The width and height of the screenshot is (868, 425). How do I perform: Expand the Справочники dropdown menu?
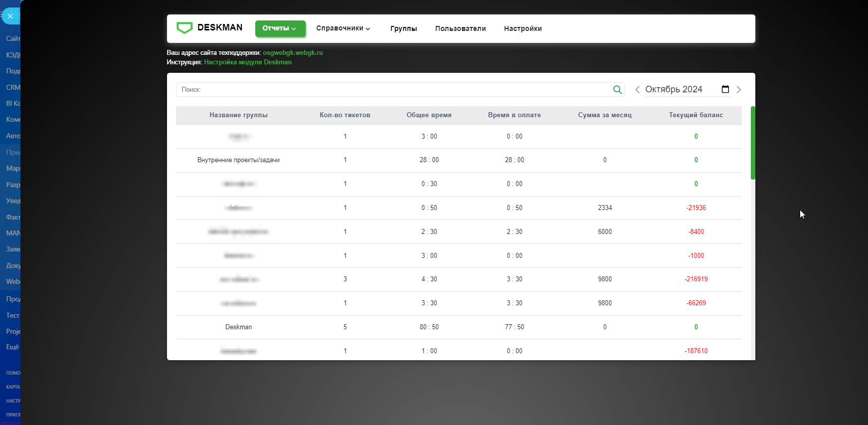(x=343, y=28)
